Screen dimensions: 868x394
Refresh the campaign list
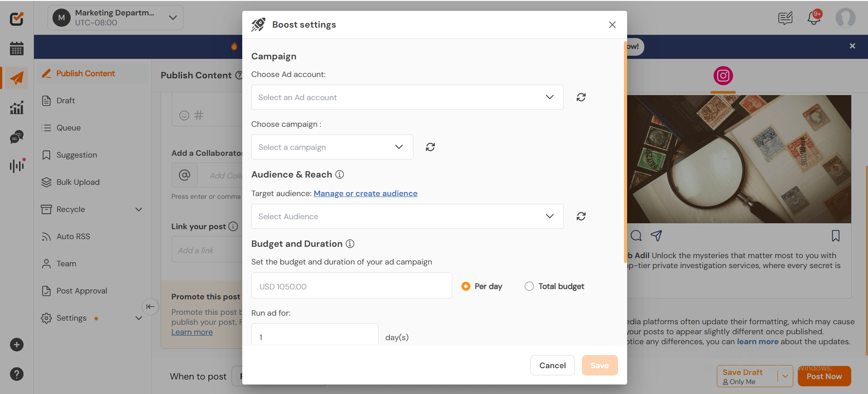[430, 147]
